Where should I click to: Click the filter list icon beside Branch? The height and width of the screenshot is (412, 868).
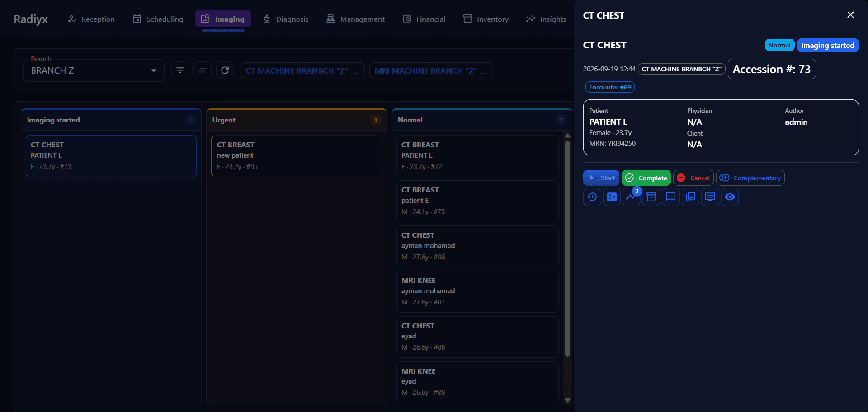180,70
